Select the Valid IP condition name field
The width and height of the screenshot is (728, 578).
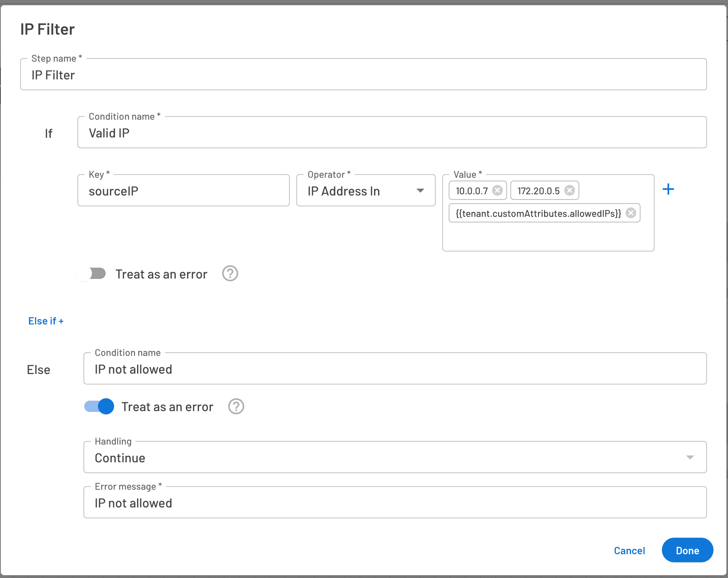pyautogui.click(x=392, y=133)
